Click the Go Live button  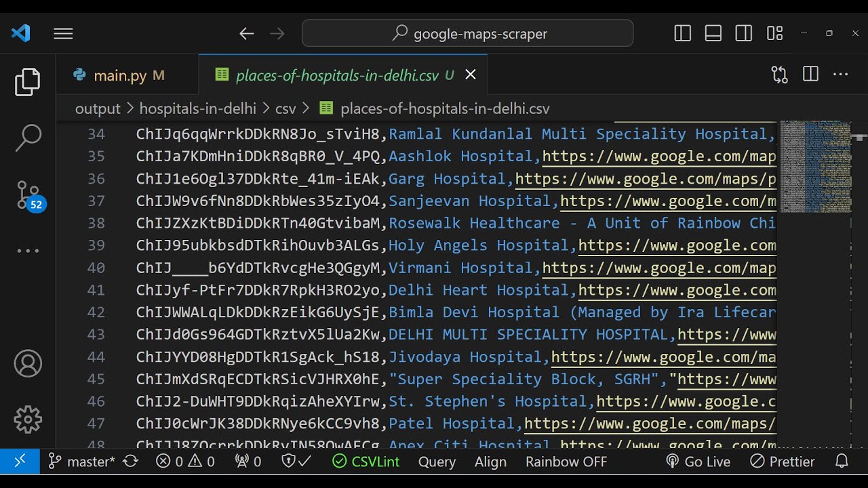pyautogui.click(x=698, y=462)
